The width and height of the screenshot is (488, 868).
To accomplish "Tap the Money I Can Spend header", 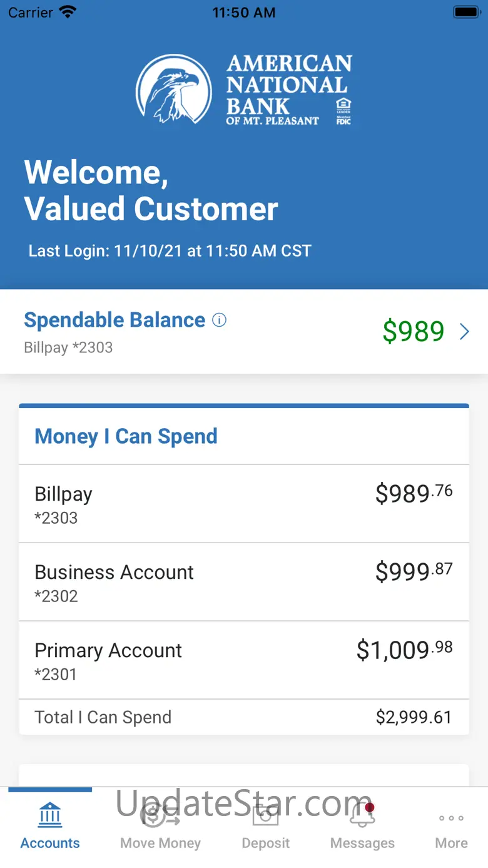I will pos(126,436).
